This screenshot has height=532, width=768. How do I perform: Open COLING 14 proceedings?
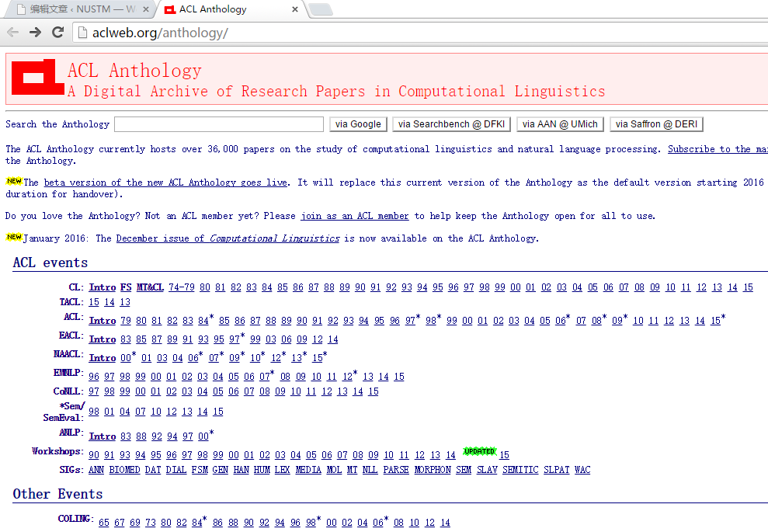(445, 522)
